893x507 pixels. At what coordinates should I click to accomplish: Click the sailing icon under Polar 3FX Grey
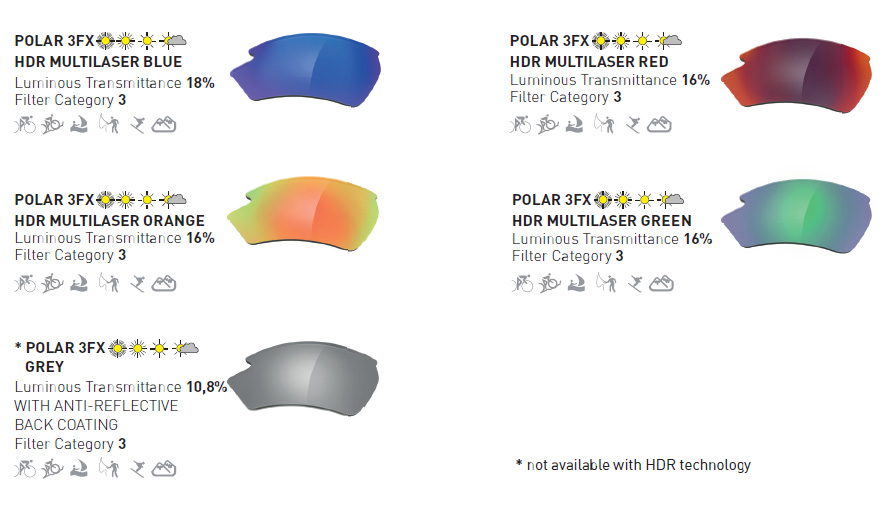point(79,468)
